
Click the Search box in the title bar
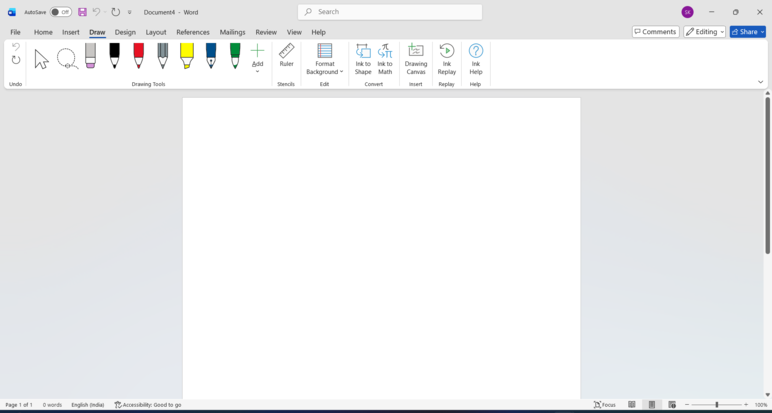pos(390,12)
